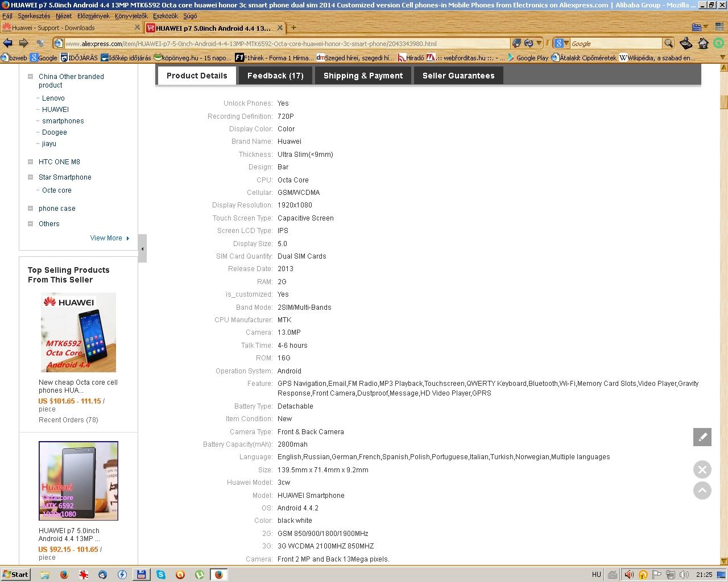The width and height of the screenshot is (728, 582).
Task: Open the Szerkesztés menu
Action: (34, 16)
